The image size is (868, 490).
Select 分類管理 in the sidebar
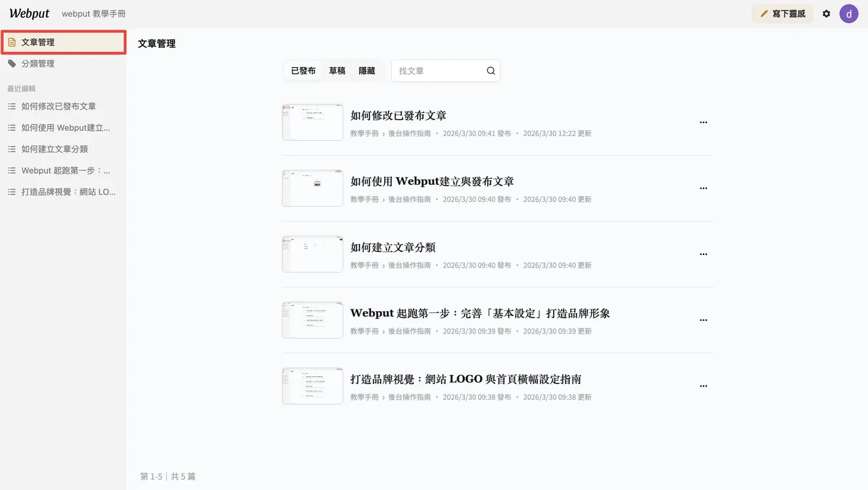point(63,64)
